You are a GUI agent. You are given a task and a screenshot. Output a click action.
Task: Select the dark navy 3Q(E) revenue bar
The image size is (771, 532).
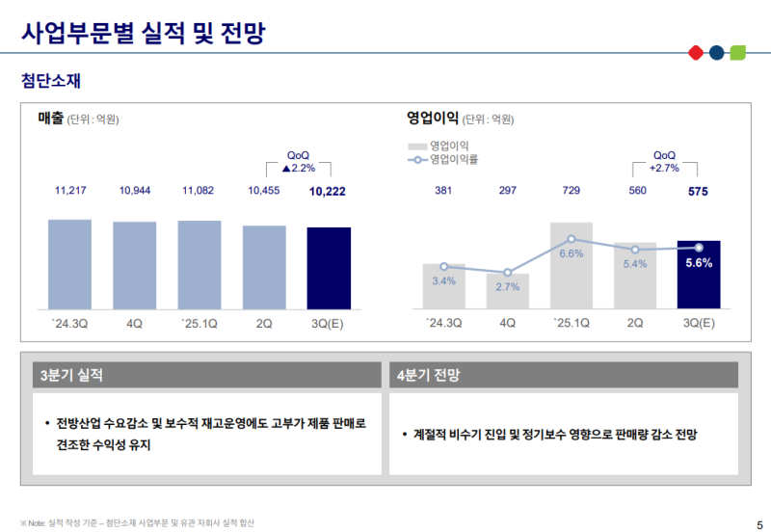tap(329, 268)
